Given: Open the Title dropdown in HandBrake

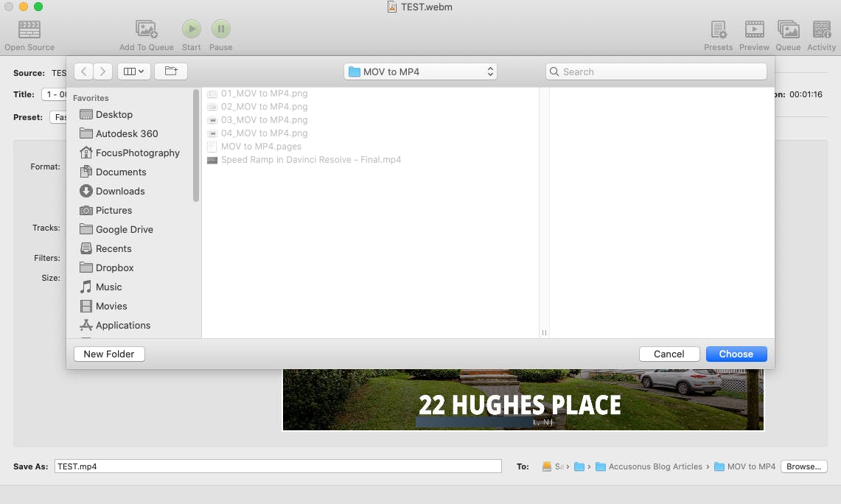Looking at the screenshot, I should (x=54, y=94).
